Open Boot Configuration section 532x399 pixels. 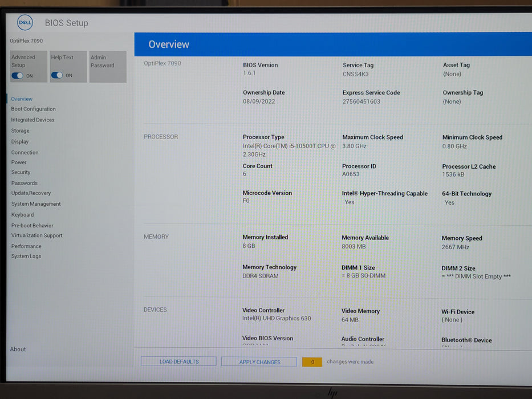point(33,109)
